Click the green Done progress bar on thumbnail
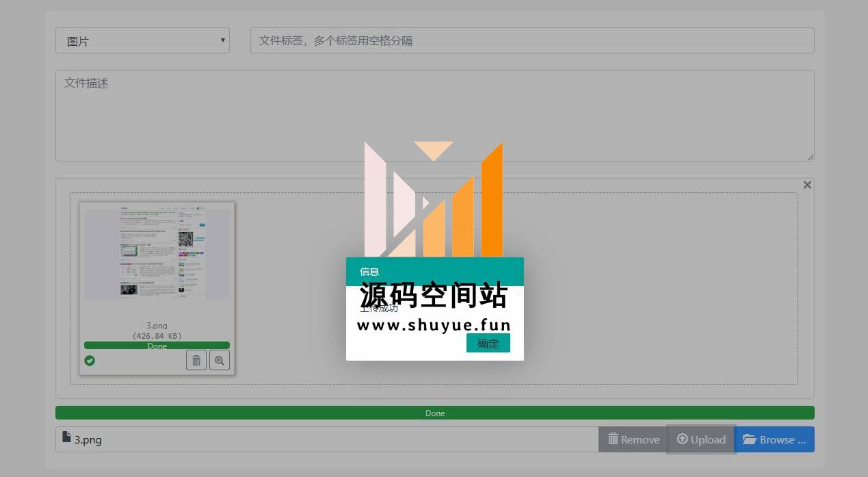Image resolution: width=868 pixels, height=477 pixels. coord(157,346)
